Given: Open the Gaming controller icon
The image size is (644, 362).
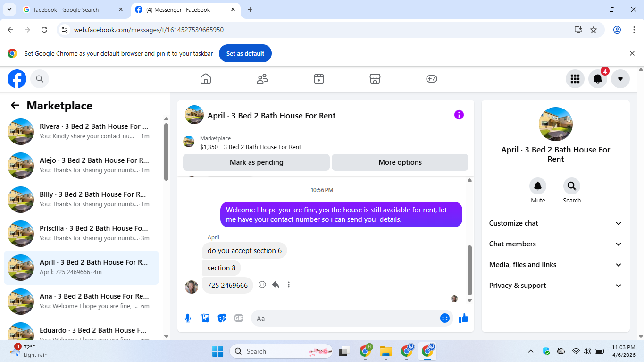Looking at the screenshot, I should (432, 79).
